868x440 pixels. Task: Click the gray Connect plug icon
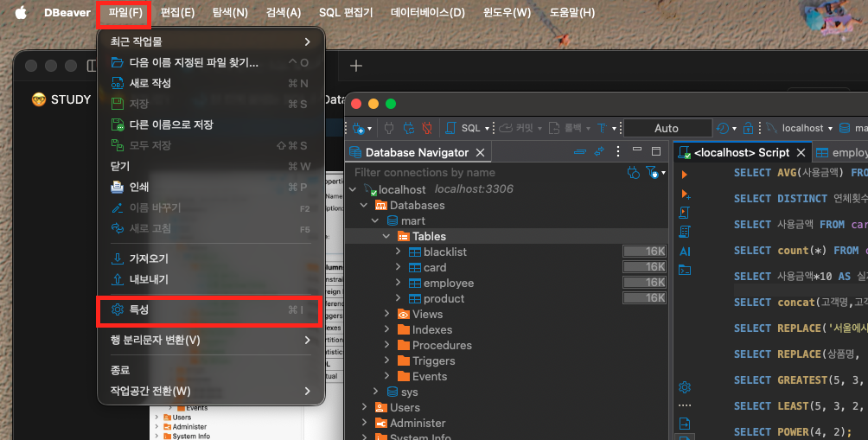389,129
